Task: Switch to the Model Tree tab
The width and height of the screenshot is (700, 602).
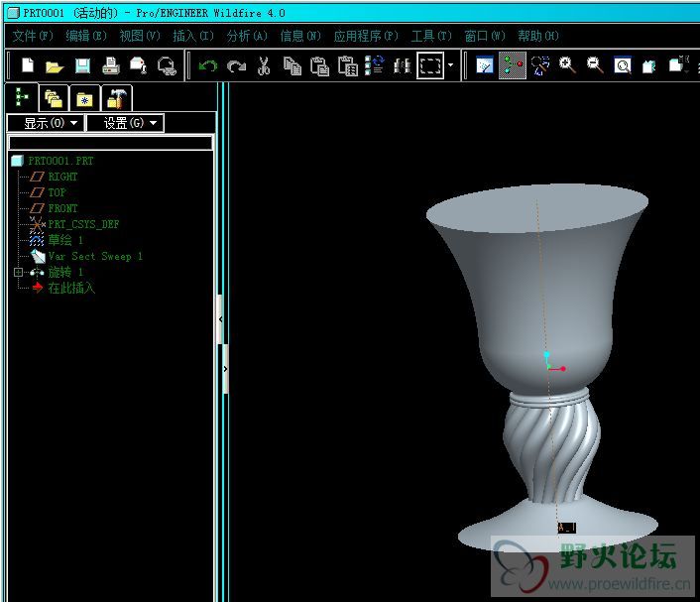Action: coord(22,97)
